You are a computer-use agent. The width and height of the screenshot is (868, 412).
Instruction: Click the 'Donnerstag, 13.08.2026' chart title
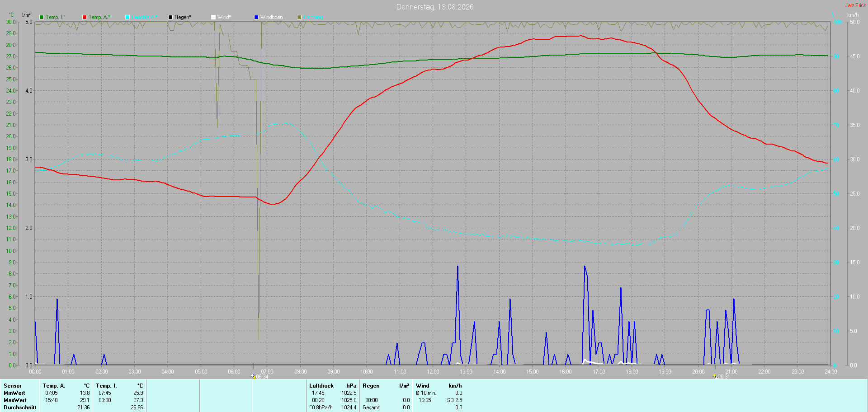(x=435, y=7)
